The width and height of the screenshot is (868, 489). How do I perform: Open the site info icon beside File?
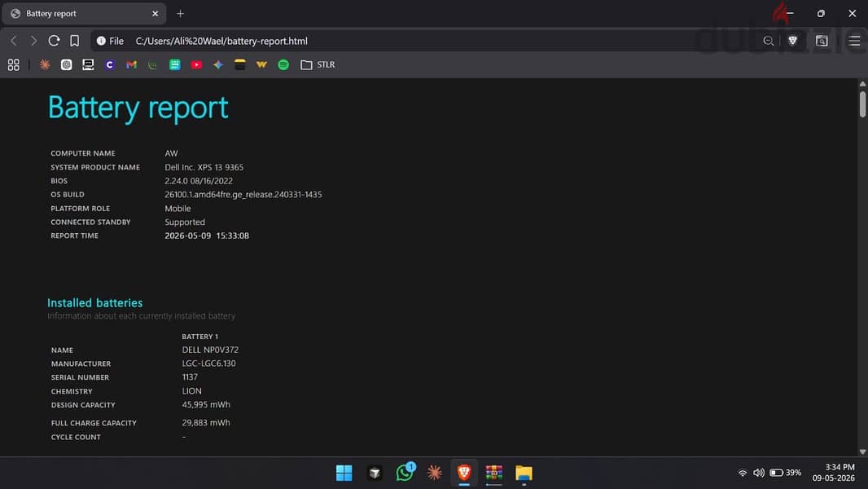(x=101, y=41)
